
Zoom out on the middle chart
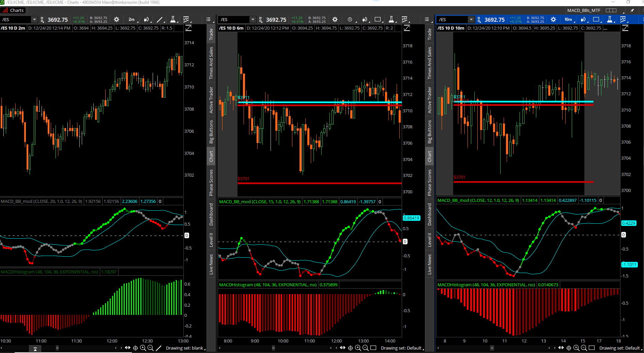pos(365,348)
